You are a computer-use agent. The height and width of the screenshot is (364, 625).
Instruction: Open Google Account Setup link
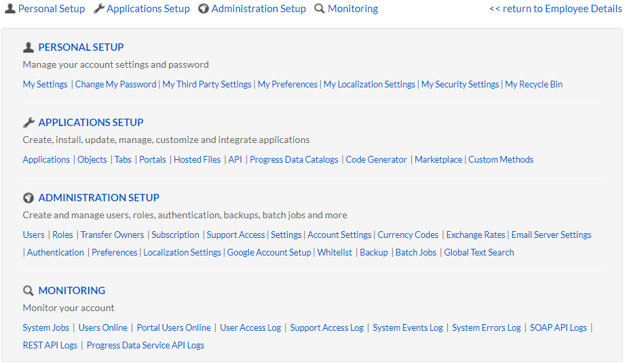tap(269, 253)
